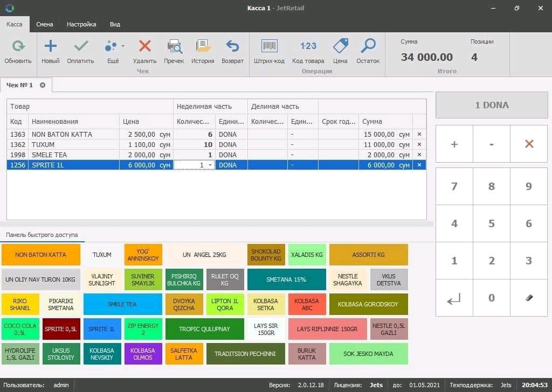Click the Остаток magnifier icon
The height and width of the screenshot is (392, 552).
[368, 47]
